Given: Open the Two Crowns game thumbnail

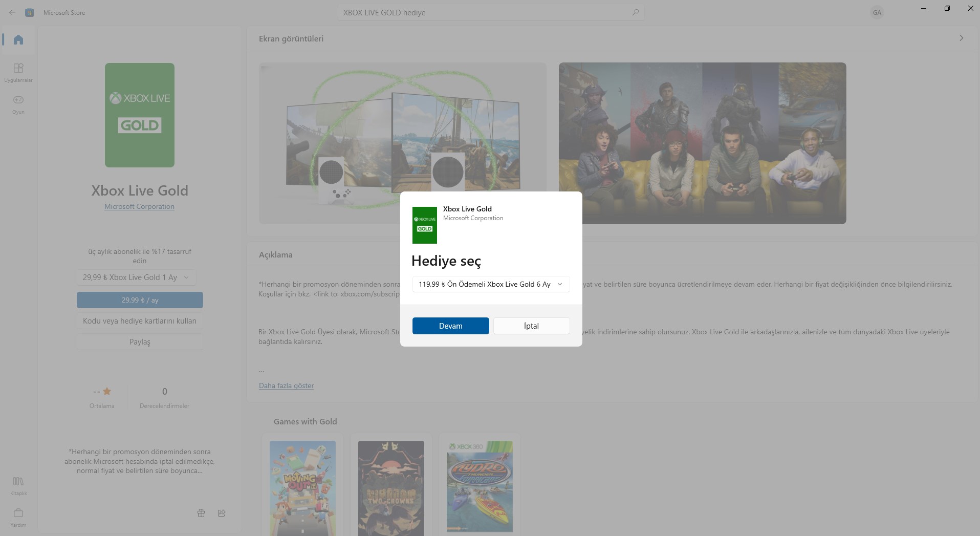Looking at the screenshot, I should (x=391, y=487).
